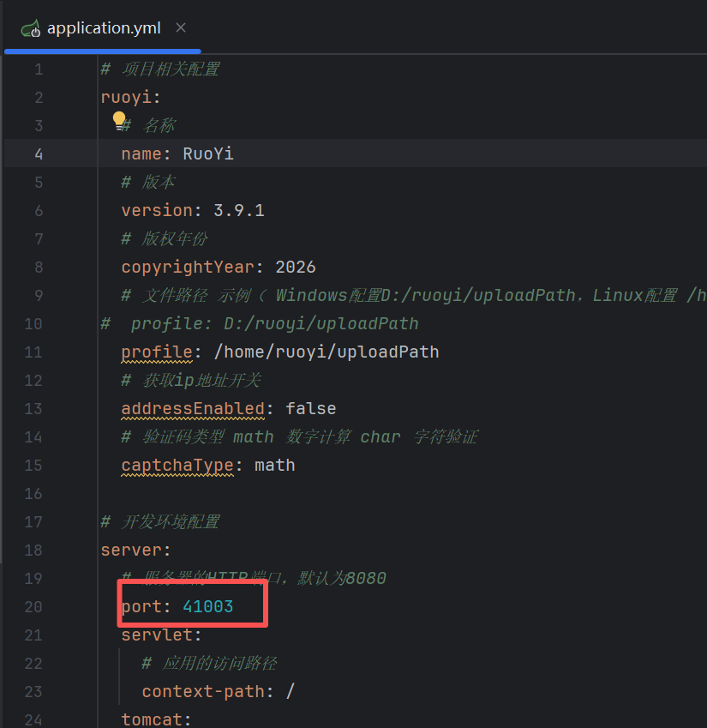Click the port value 41003

[208, 607]
